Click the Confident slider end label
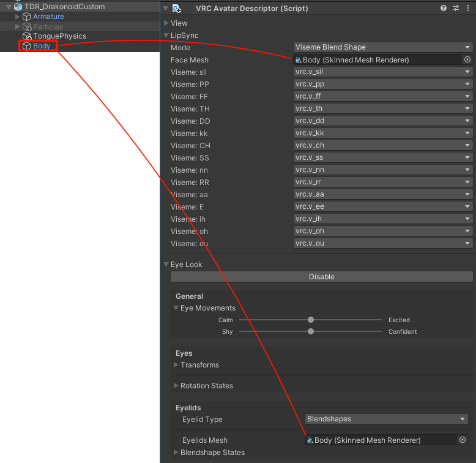 403,331
